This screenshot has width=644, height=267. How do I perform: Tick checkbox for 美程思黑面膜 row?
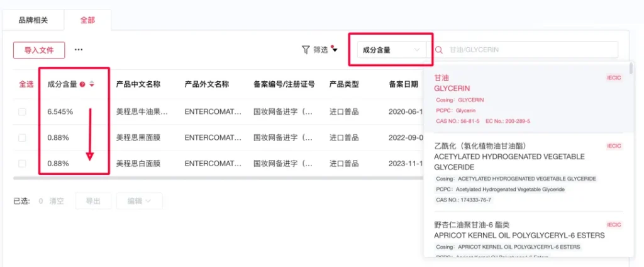point(23,137)
